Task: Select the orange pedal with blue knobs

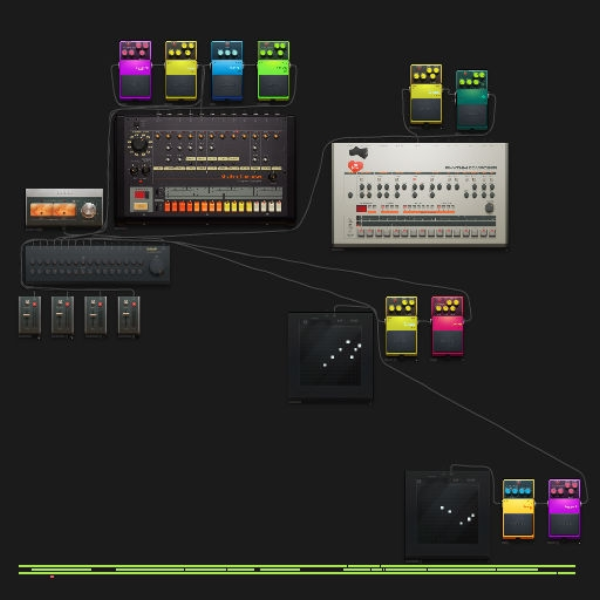Action: tap(518, 509)
